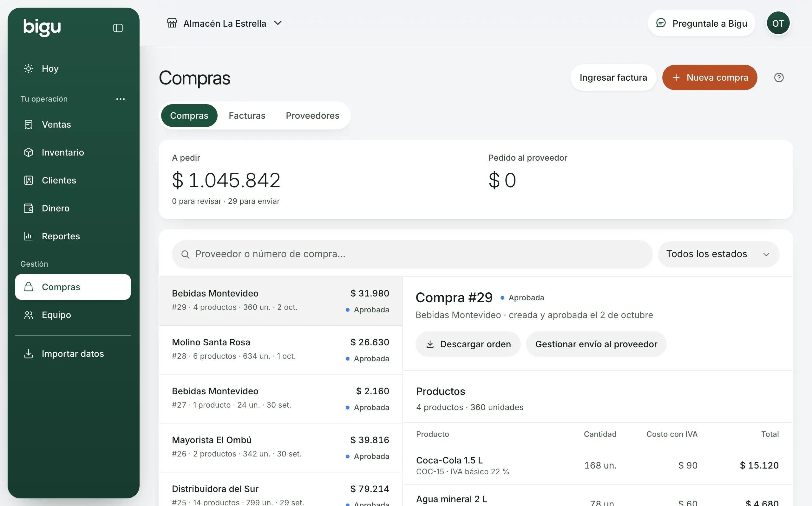Select Bebidas Montevideo purchase #27
The height and width of the screenshot is (506, 812).
(x=280, y=399)
